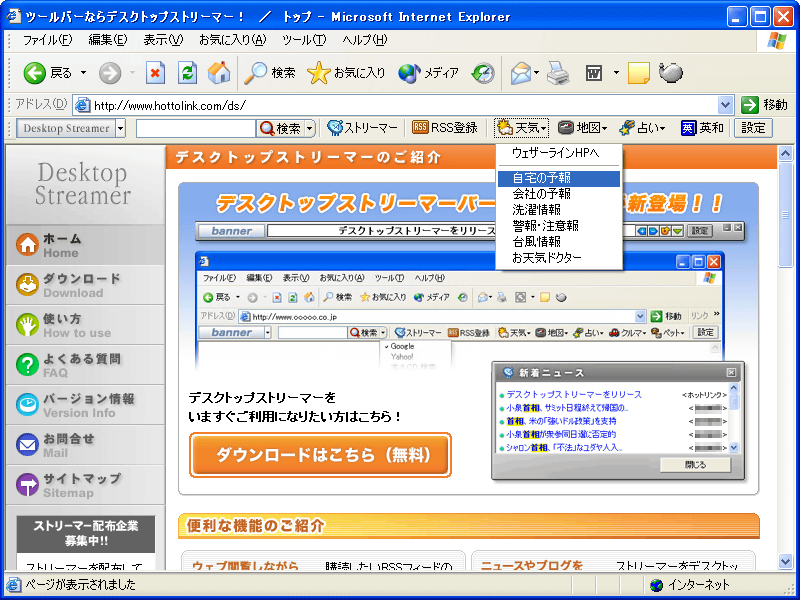This screenshot has width=800, height=600.
Task: Open the 編集(E) menu
Action: tap(108, 40)
